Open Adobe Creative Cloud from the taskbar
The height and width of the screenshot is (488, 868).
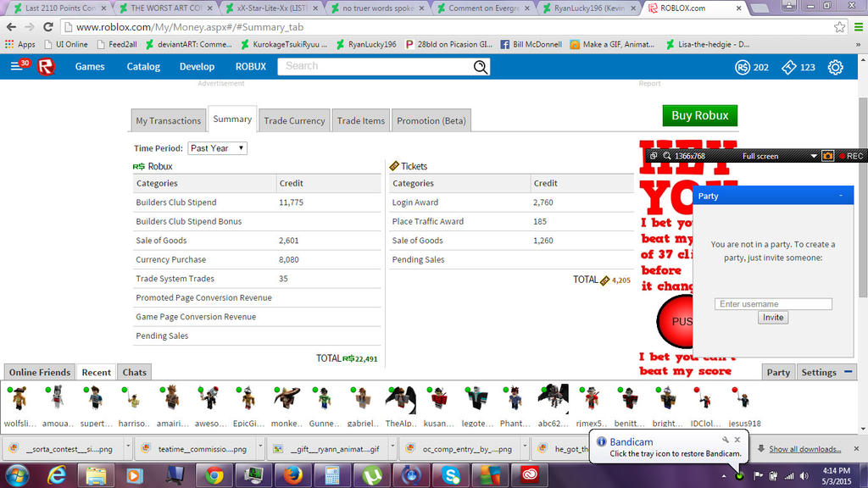pos(529,475)
